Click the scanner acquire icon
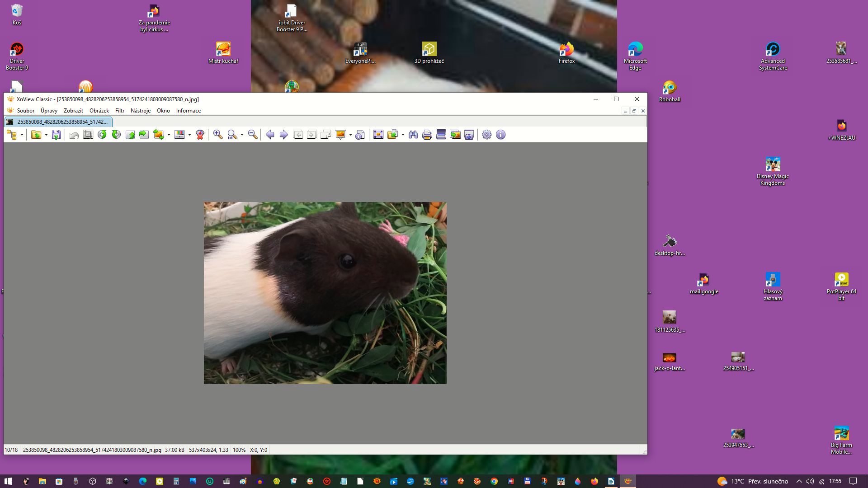 441,135
